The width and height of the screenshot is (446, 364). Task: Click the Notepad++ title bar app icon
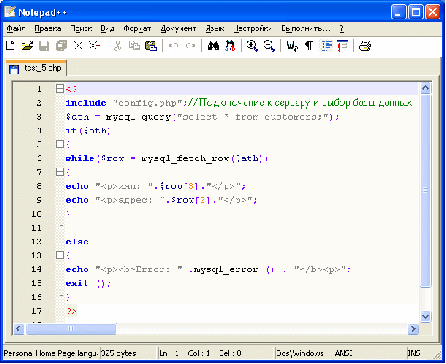[10, 12]
